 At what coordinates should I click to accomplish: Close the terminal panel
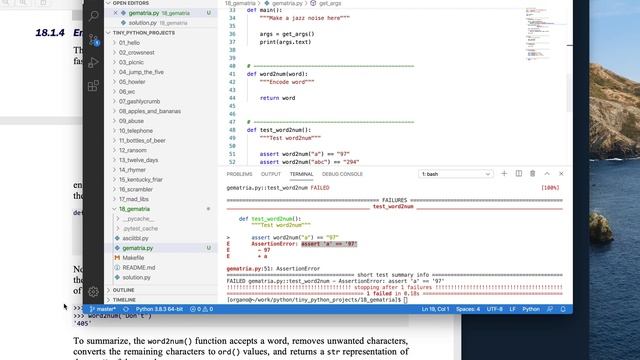(x=561, y=173)
